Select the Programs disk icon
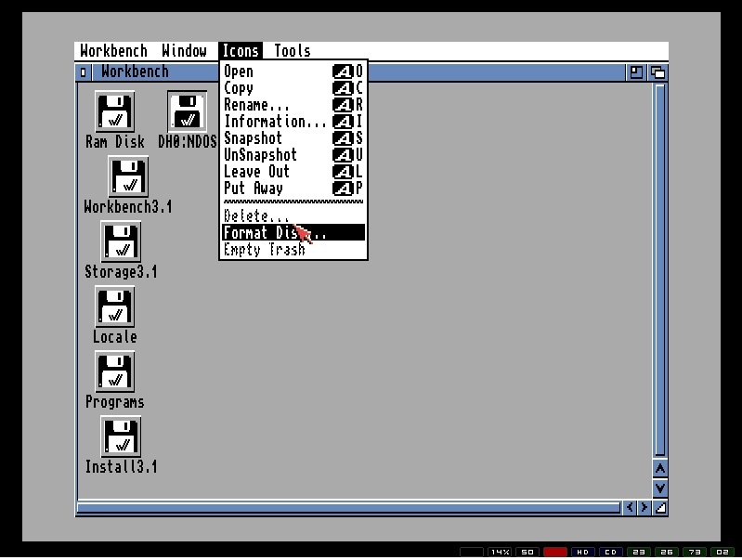 pos(114,371)
